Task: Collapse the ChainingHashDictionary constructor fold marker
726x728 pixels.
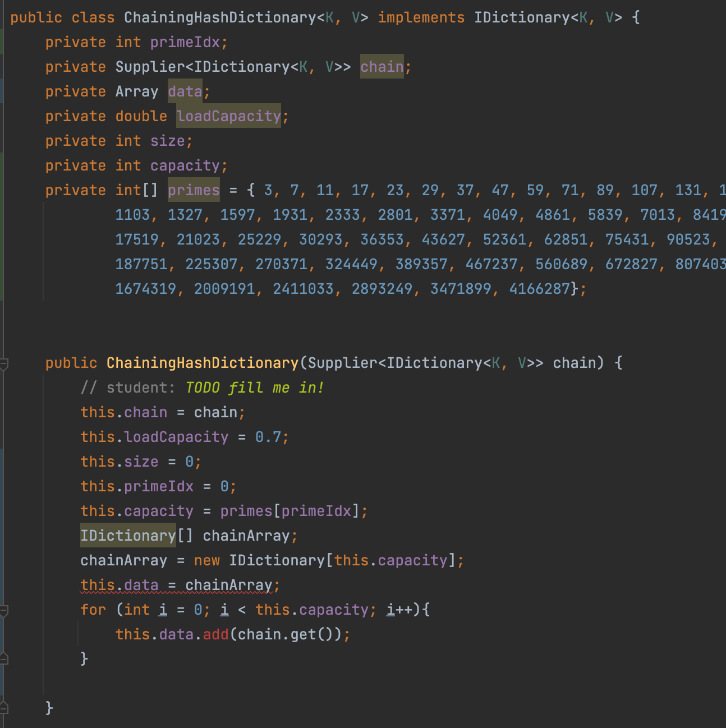Action: (x=3, y=364)
